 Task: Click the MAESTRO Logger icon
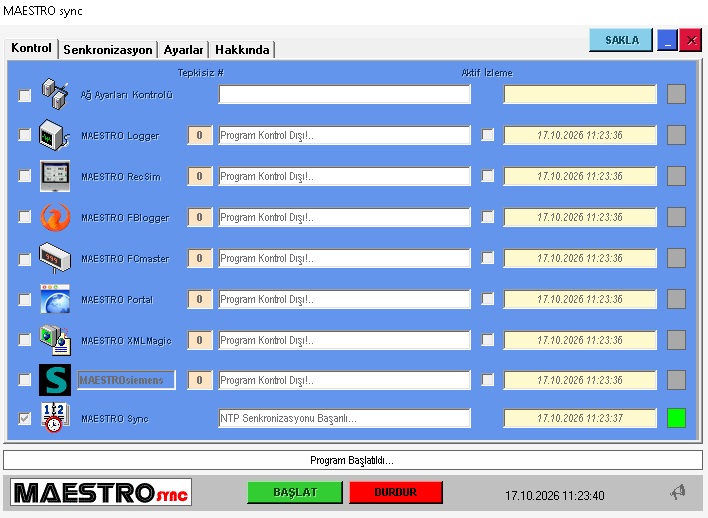[54, 135]
